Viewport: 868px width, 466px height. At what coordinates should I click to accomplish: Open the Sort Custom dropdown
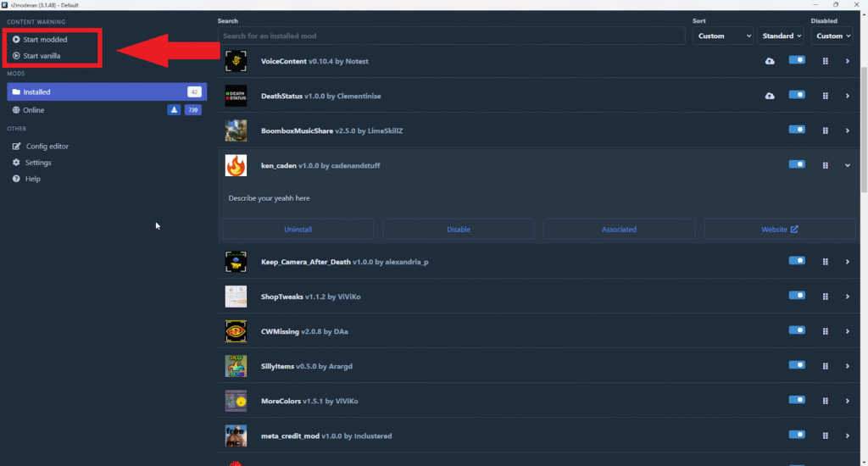(722, 36)
